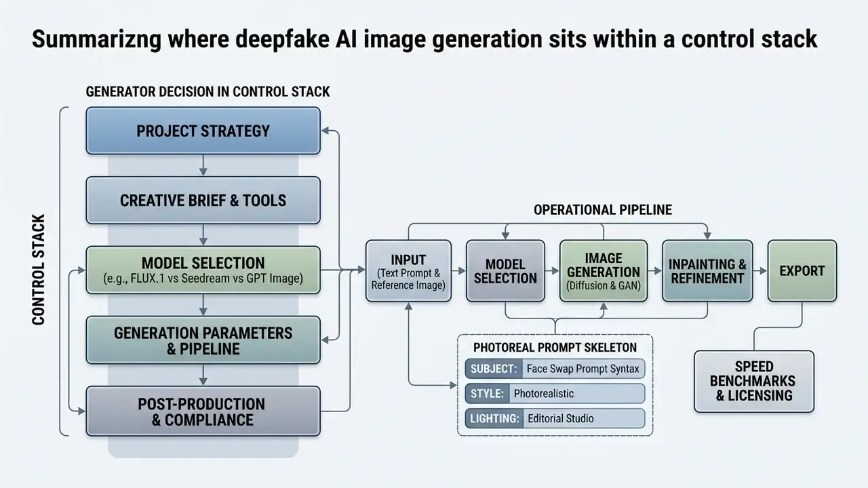Select the LIGHTING: Editorial Studio row
Screen dimensions: 868x488
pos(555,418)
